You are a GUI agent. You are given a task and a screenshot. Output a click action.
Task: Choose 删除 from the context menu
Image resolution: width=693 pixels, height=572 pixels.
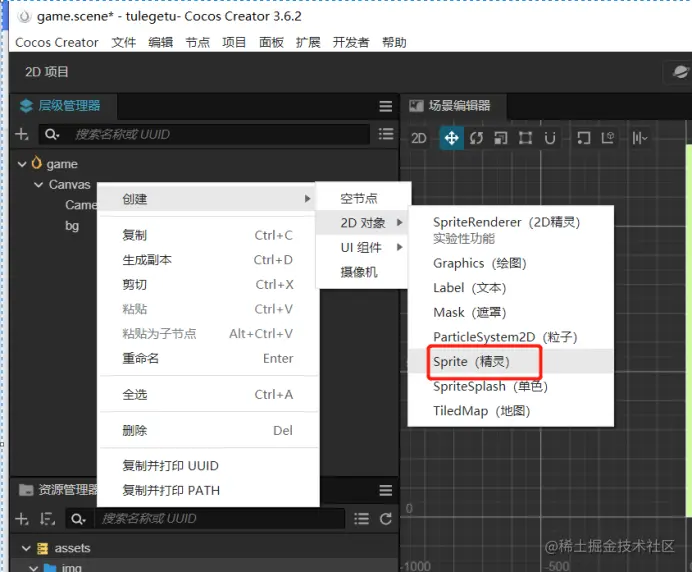(207, 431)
